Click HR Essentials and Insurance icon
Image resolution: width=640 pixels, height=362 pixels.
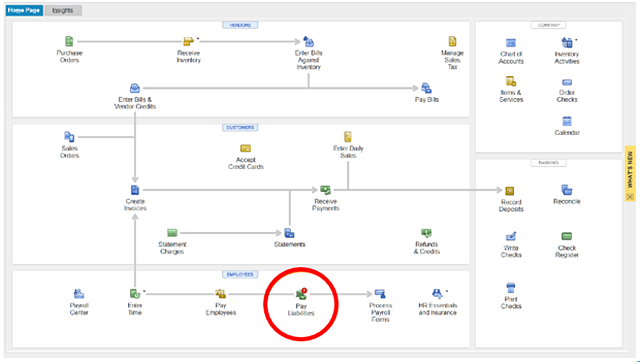pyautogui.click(x=437, y=294)
